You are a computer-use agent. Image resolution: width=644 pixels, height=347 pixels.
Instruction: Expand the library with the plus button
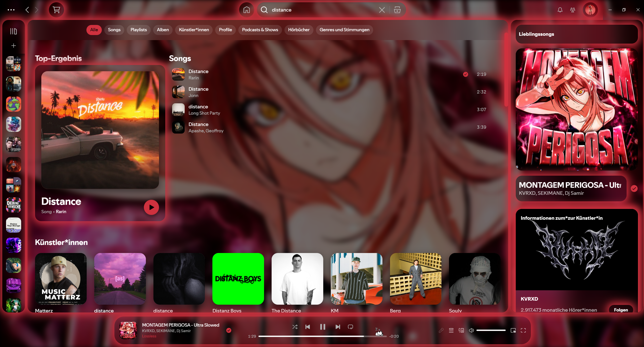tap(13, 45)
